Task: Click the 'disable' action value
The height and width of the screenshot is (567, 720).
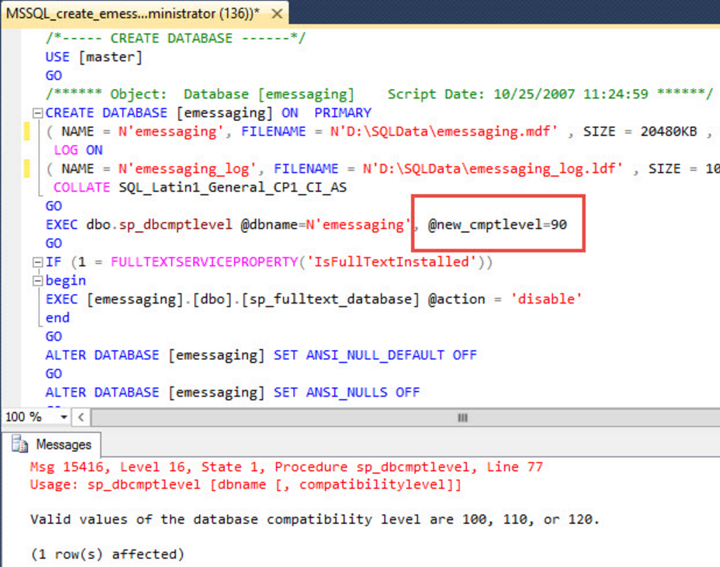Action: (546, 299)
